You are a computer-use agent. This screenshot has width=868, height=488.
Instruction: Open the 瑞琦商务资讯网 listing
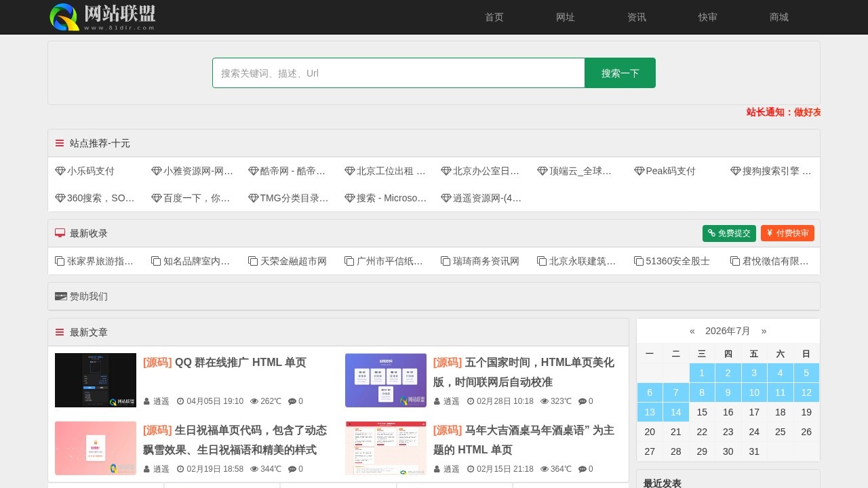point(480,261)
